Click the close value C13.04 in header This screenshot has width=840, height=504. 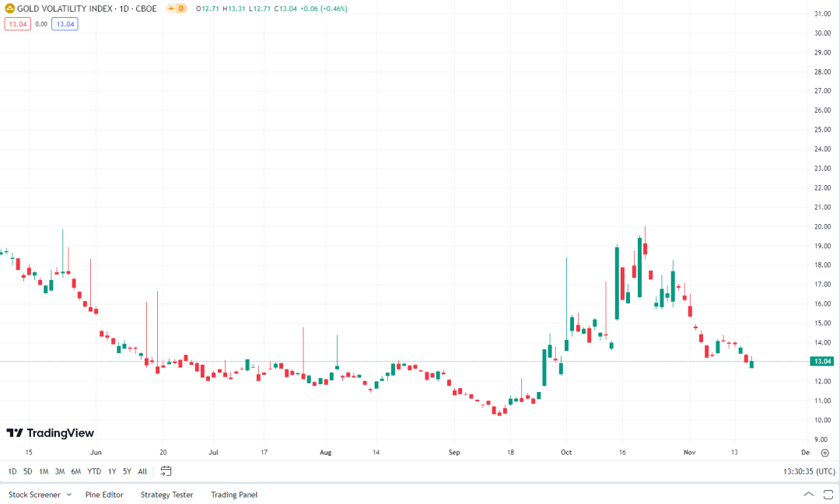285,9
